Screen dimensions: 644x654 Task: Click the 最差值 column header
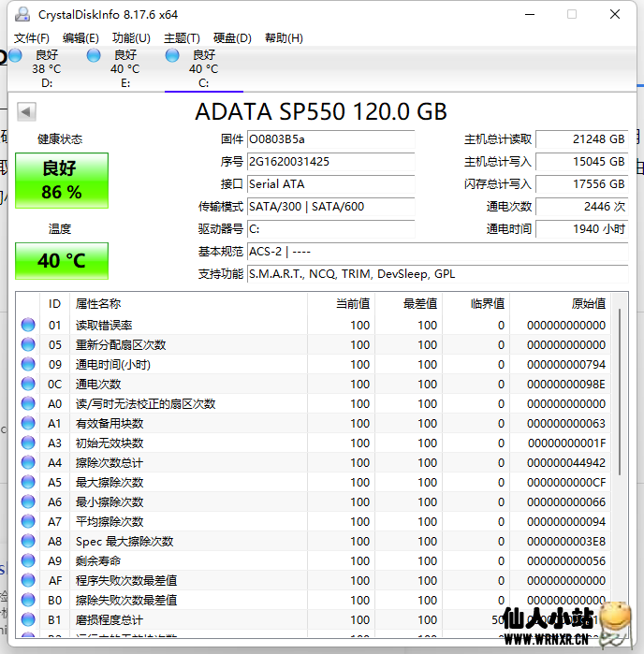point(409,304)
